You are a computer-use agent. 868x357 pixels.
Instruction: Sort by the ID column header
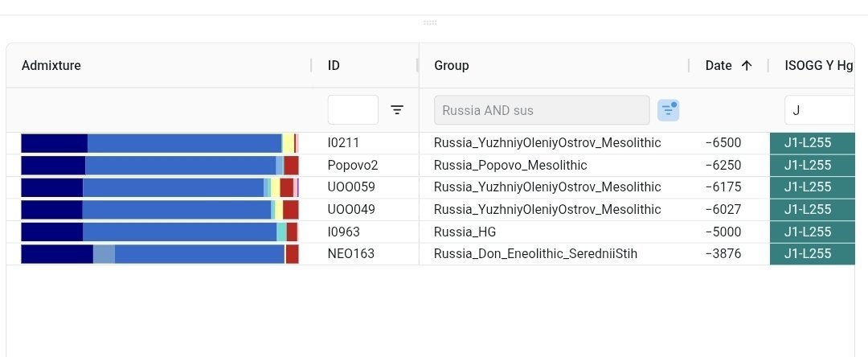pyautogui.click(x=334, y=65)
